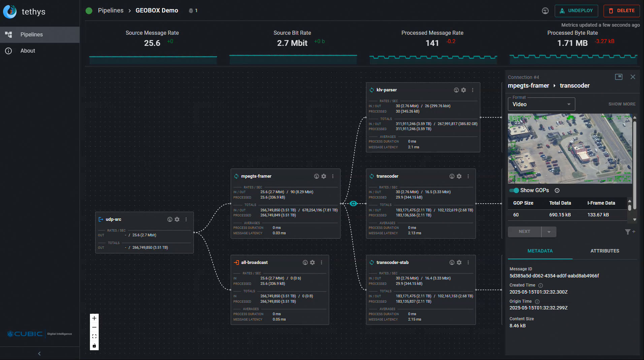The height and width of the screenshot is (360, 644).
Task: Click the add filter funnel icon
Action: coord(630,232)
